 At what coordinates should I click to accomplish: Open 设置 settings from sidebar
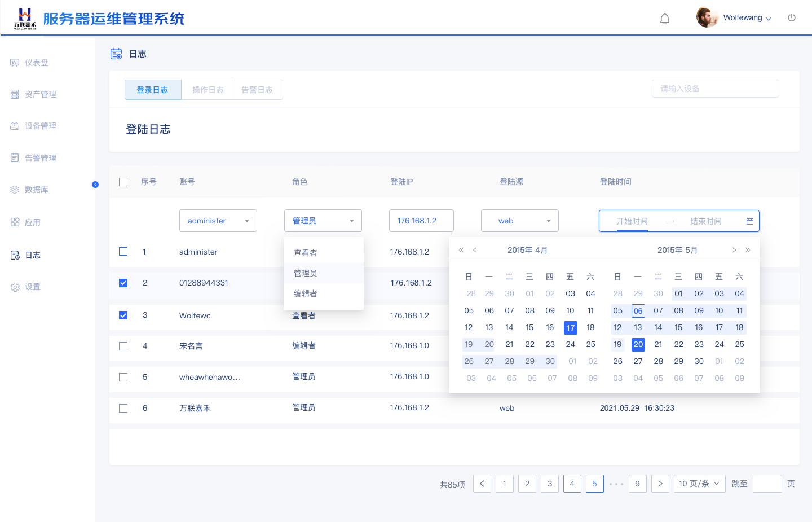click(x=32, y=287)
